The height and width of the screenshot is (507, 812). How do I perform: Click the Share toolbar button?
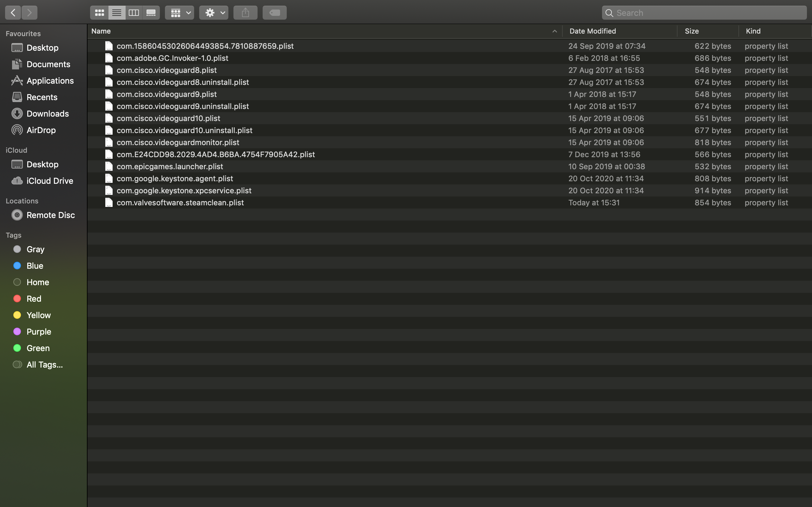245,13
